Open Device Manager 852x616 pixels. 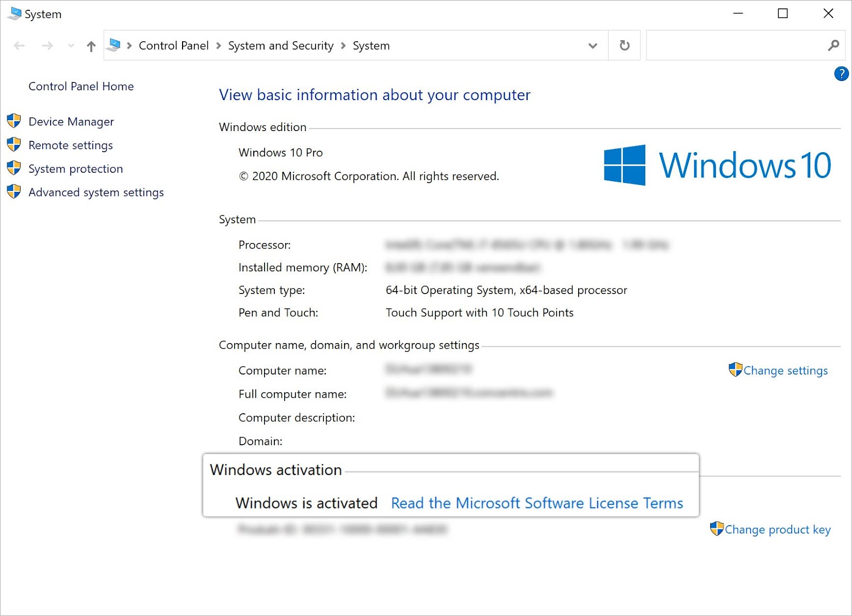pos(71,121)
